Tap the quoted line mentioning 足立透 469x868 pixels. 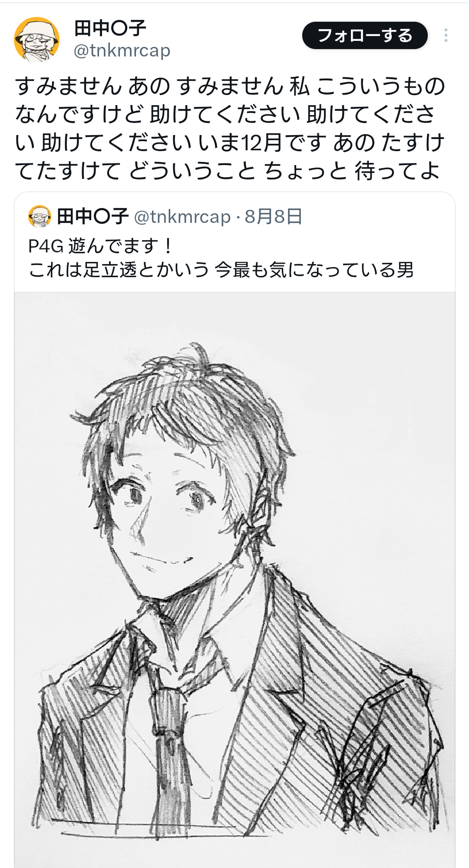[x=221, y=270]
